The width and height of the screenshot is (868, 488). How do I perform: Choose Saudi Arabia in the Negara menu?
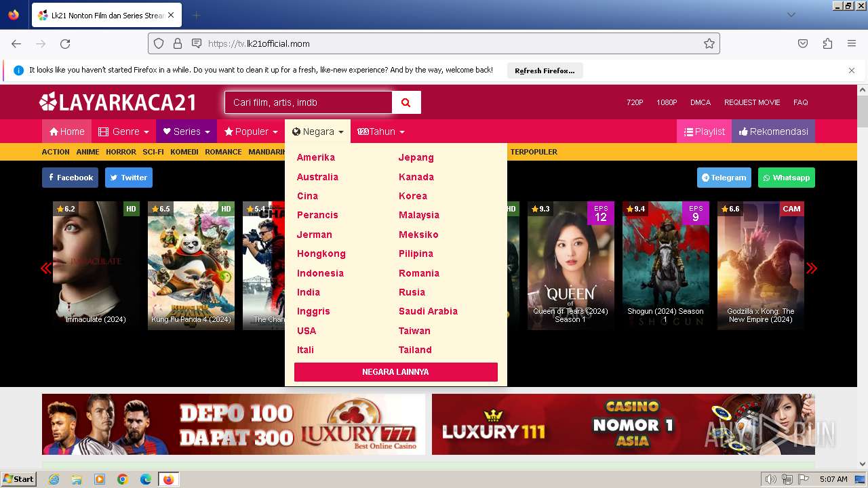click(428, 311)
